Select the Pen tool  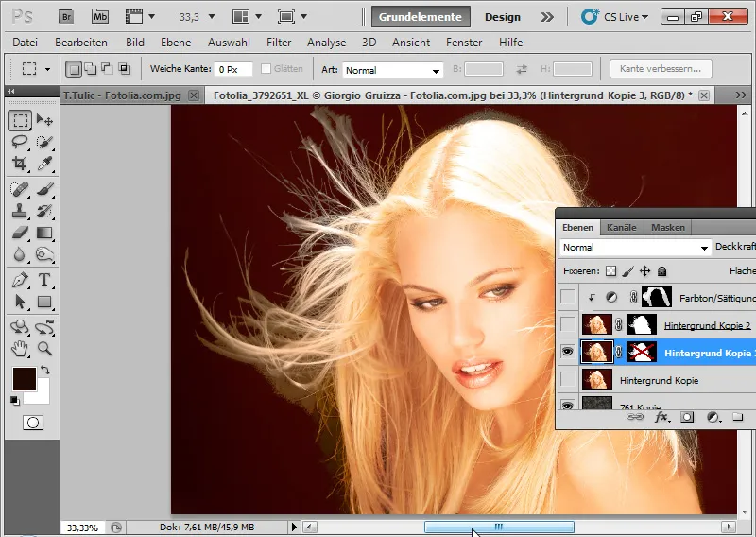tap(20, 279)
